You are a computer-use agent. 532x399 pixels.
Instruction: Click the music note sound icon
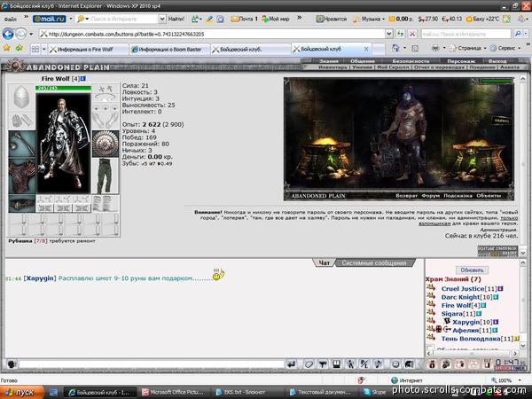click(x=378, y=364)
